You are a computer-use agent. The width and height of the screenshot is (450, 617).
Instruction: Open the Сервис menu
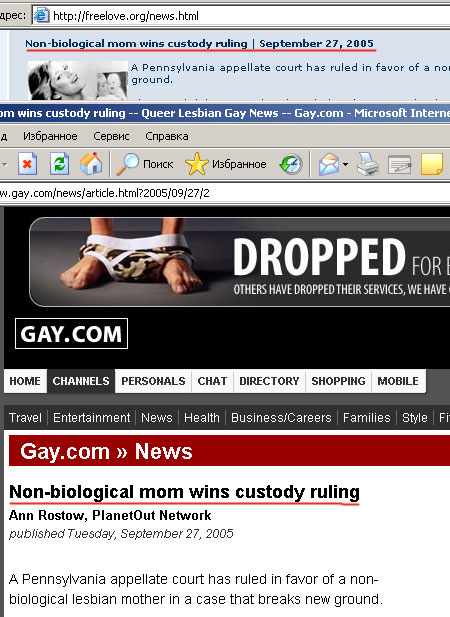(111, 136)
